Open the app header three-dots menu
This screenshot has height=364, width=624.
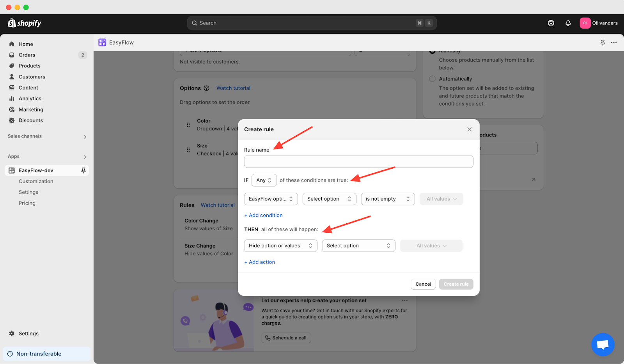coord(614,42)
